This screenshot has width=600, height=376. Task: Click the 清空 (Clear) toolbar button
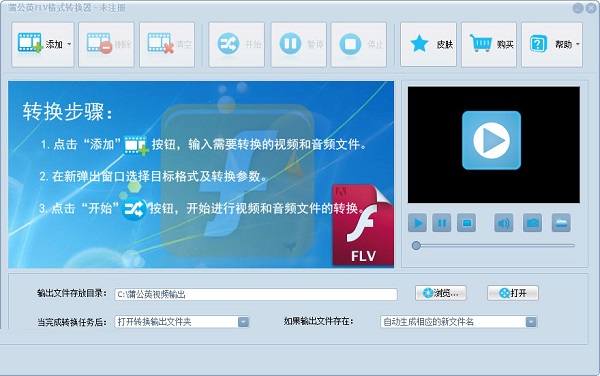[167, 44]
